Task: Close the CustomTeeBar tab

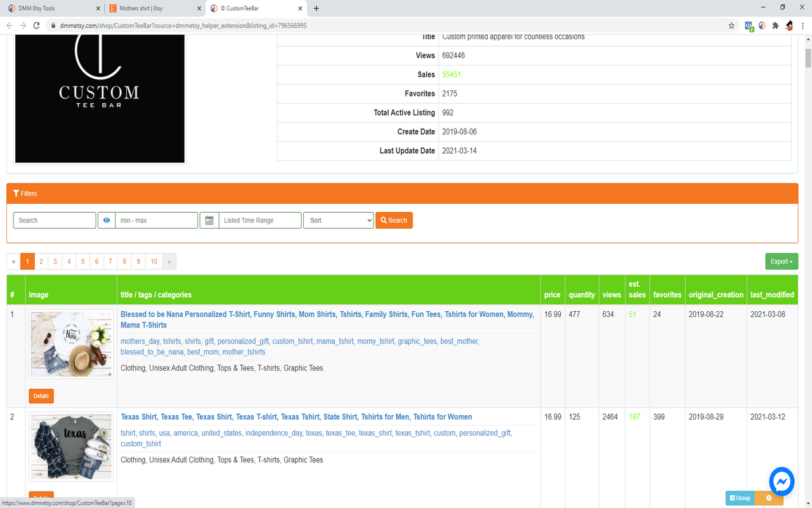Action: (x=299, y=8)
